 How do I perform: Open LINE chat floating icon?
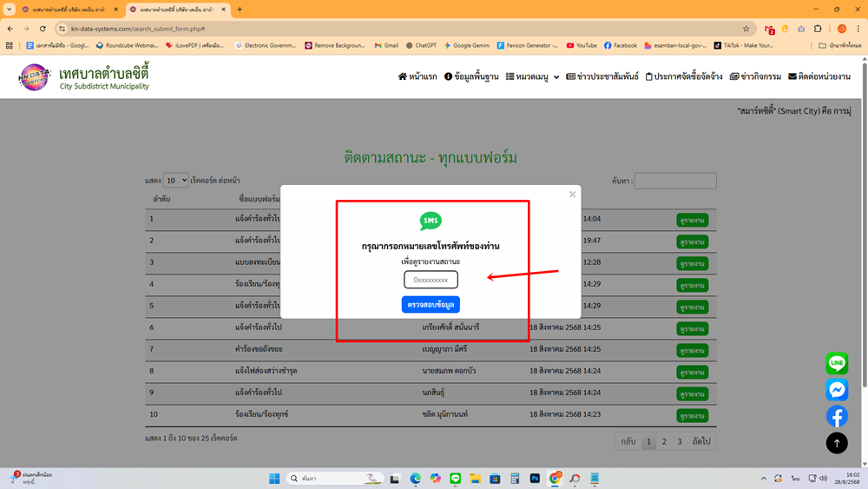click(837, 363)
